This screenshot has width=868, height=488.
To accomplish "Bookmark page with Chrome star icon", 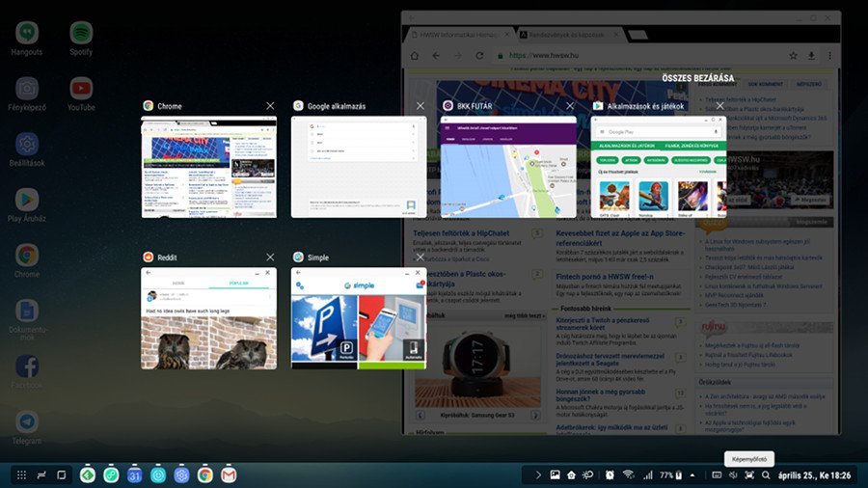I will point(793,55).
